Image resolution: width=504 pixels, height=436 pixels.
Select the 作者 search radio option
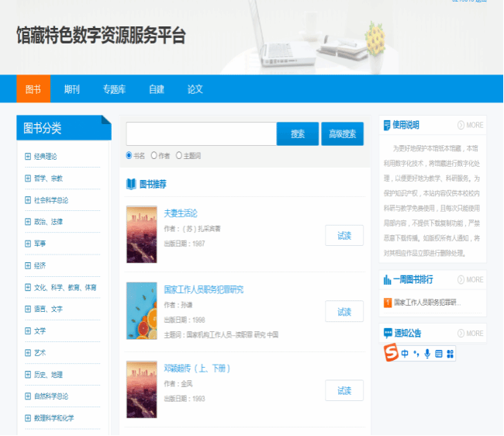154,155
